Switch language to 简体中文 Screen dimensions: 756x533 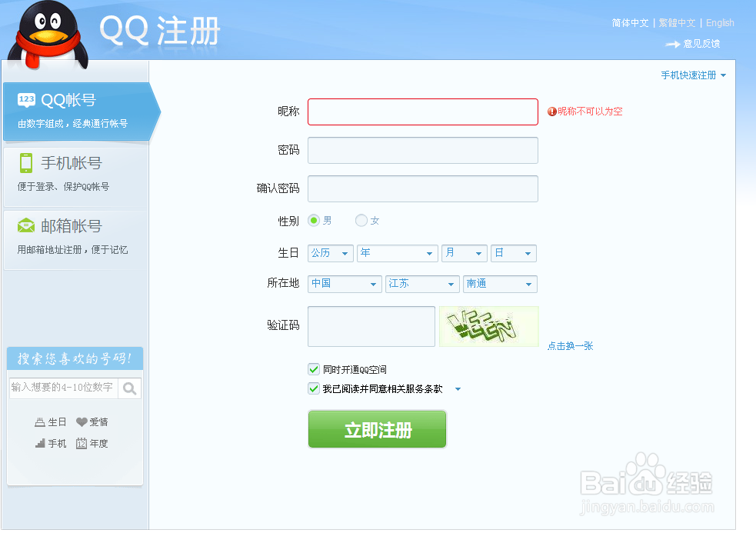pyautogui.click(x=630, y=23)
